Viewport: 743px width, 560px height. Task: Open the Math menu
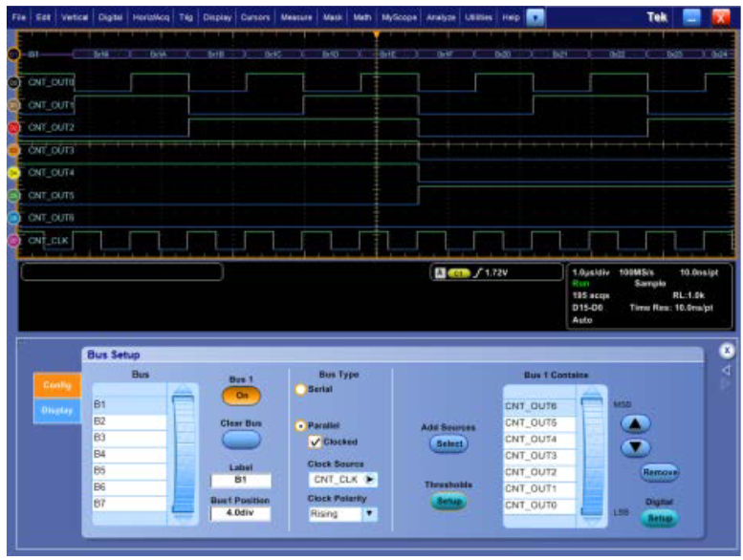[x=362, y=17]
